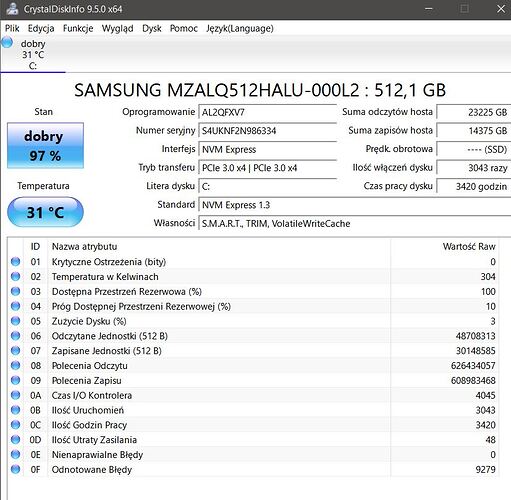Open the Pomoc menu
The width and height of the screenshot is (511, 500).
point(184,28)
